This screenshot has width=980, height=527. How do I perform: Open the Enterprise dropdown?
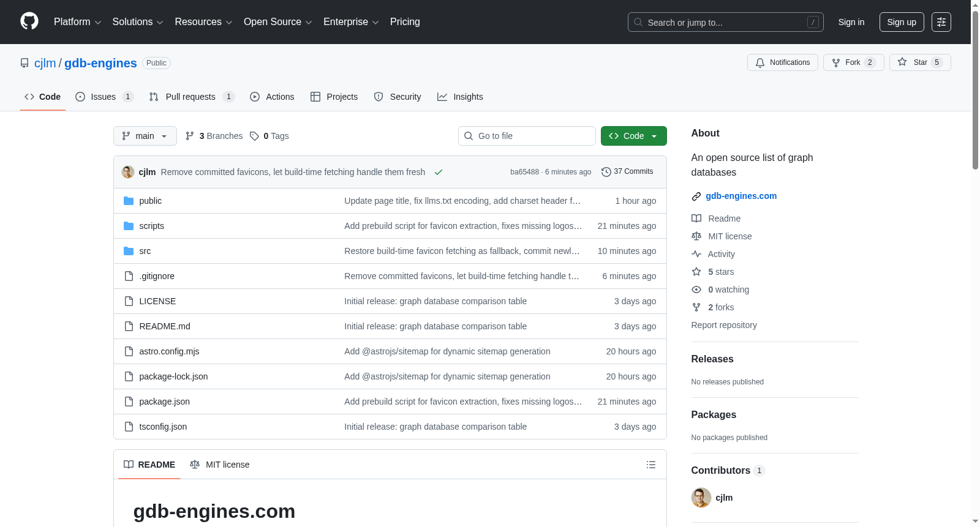pyautogui.click(x=351, y=22)
